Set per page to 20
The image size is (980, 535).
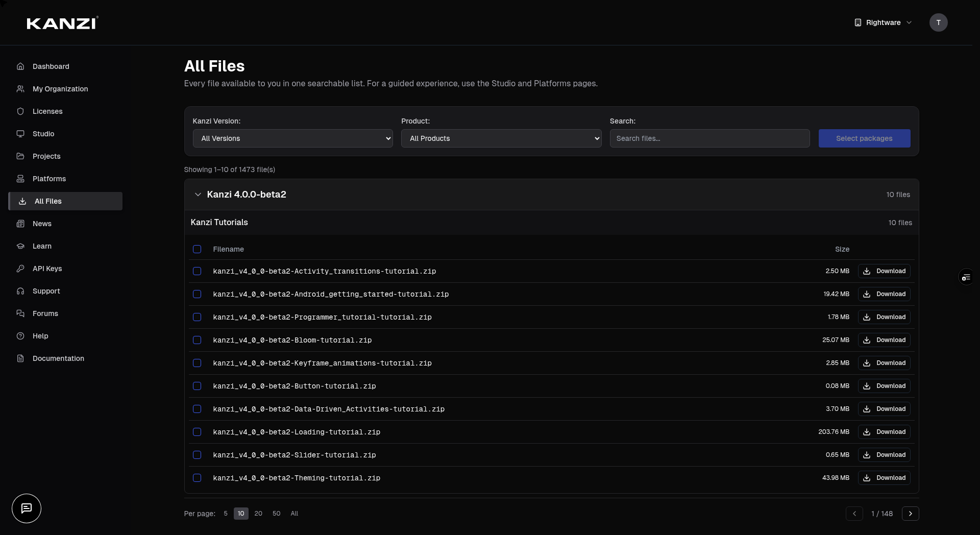pyautogui.click(x=258, y=514)
